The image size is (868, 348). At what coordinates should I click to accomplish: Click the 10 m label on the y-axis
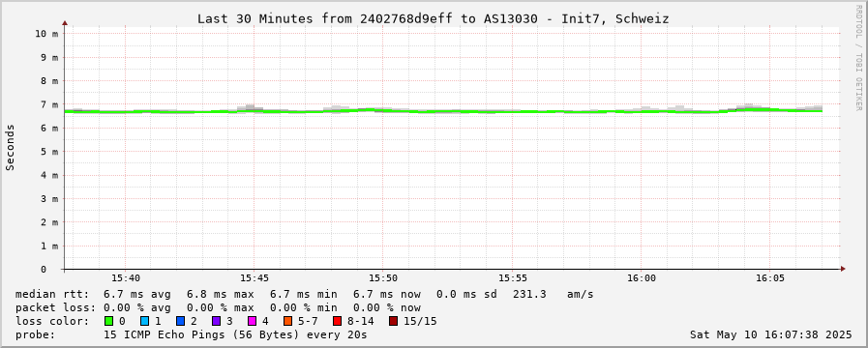[46, 34]
